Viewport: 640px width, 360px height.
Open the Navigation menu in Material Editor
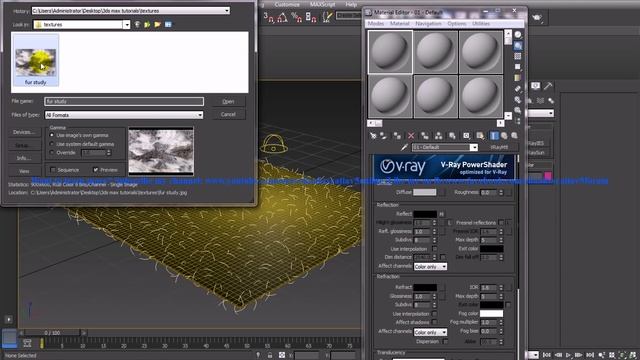(x=428, y=24)
